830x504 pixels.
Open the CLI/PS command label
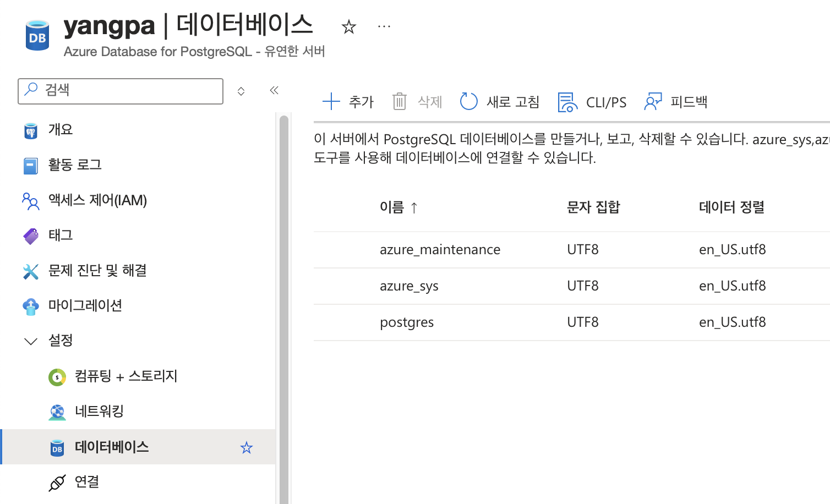point(607,102)
